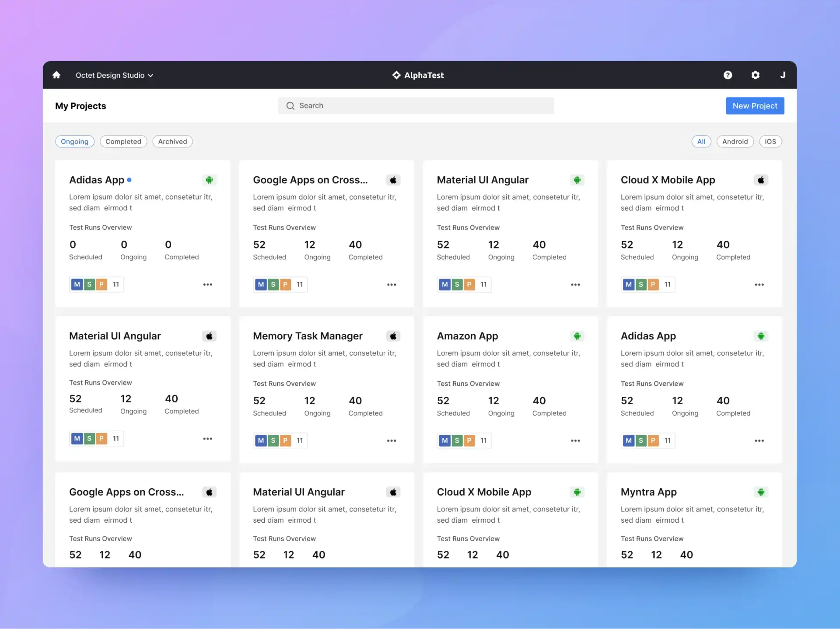Image resolution: width=840 pixels, height=629 pixels.
Task: Click Apple icon on second-row Material UI Angular
Action: (x=209, y=336)
